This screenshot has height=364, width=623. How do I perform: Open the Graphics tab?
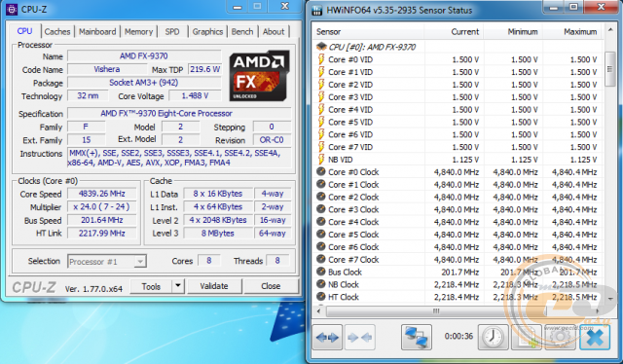(207, 32)
